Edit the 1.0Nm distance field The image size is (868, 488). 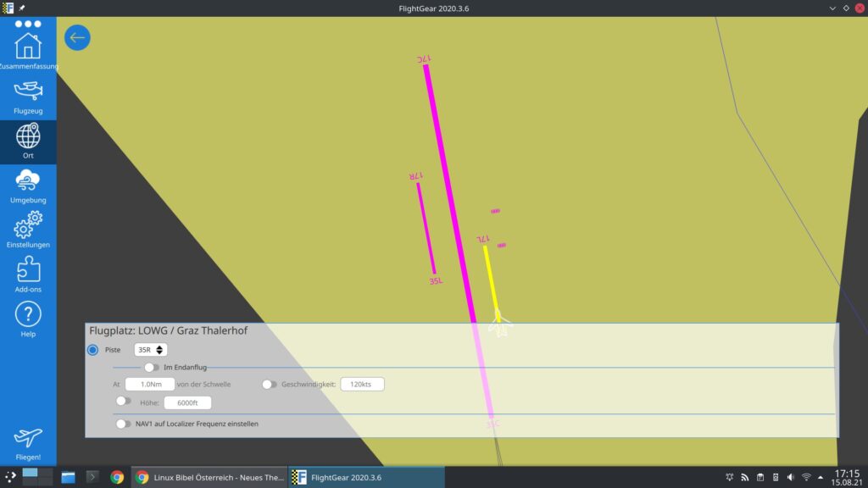(150, 384)
